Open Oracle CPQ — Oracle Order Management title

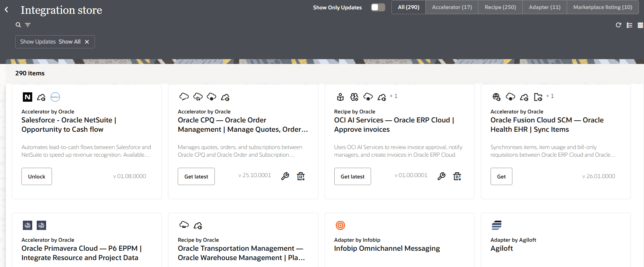pyautogui.click(x=242, y=125)
